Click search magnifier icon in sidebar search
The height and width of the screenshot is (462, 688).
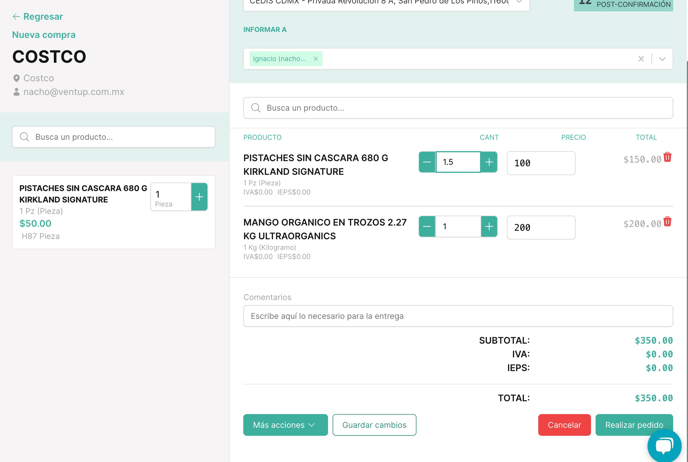pyautogui.click(x=25, y=137)
